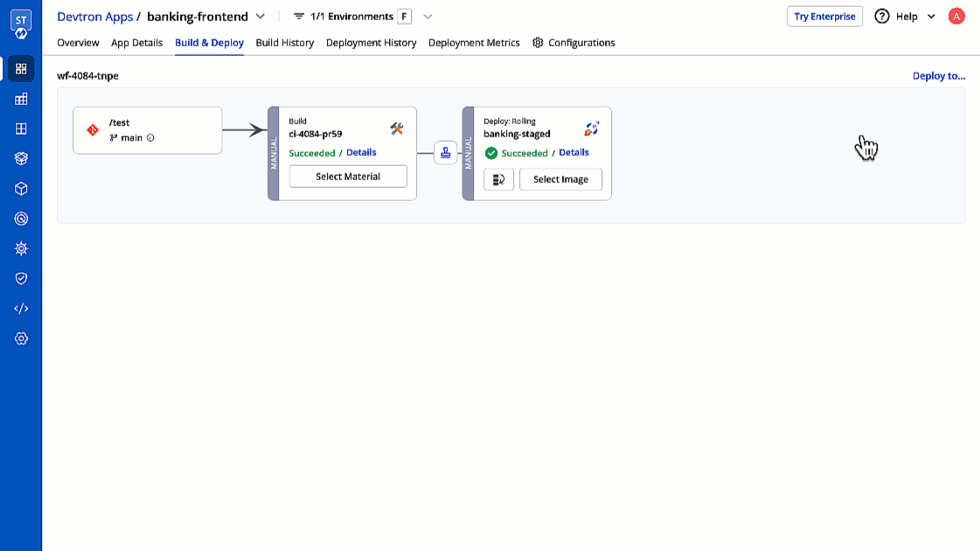
Task: Click the Clusters target icon in sidebar
Action: (20, 219)
